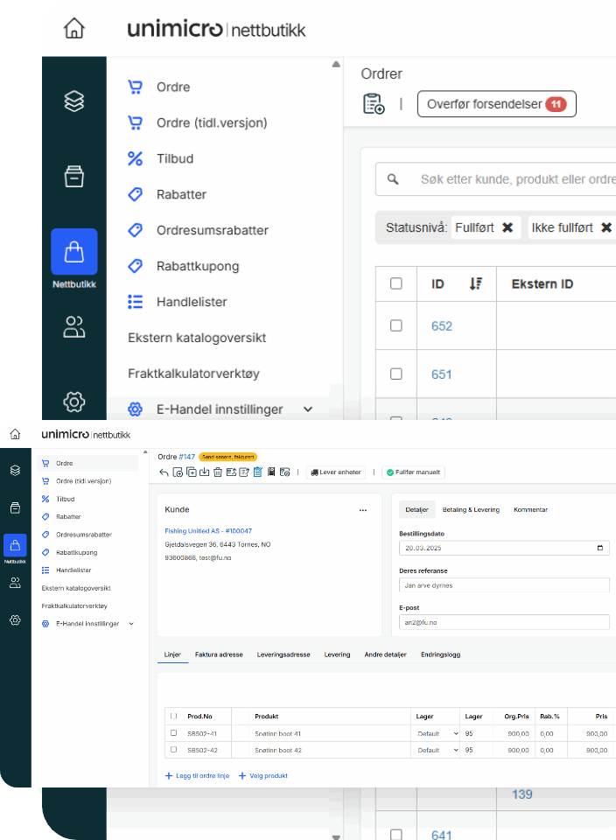Click the Fullfør manuelt button
Image resolution: width=616 pixels, height=840 pixels.
(x=413, y=472)
